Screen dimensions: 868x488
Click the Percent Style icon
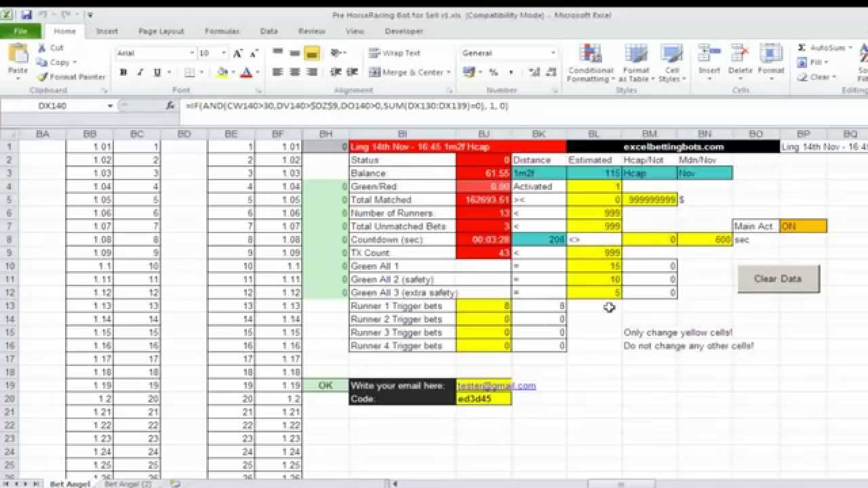coord(493,73)
